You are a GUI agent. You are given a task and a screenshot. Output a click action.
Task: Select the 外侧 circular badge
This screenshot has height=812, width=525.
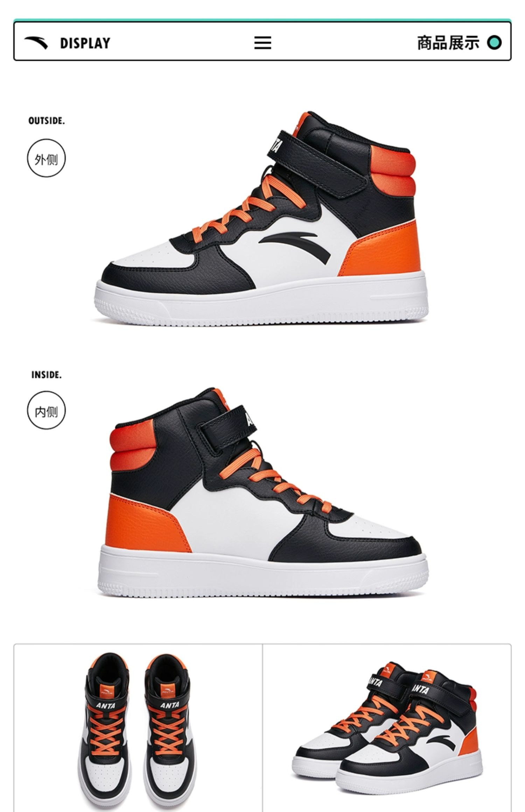46,158
